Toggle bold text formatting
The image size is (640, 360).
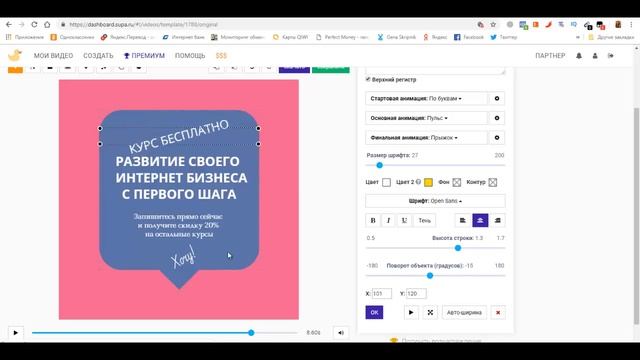[x=373, y=220]
